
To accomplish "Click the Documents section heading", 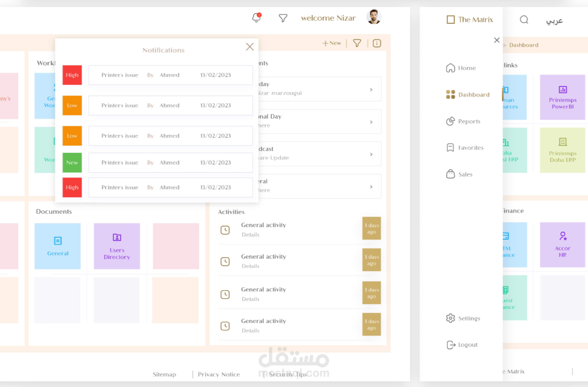I will coord(54,211).
